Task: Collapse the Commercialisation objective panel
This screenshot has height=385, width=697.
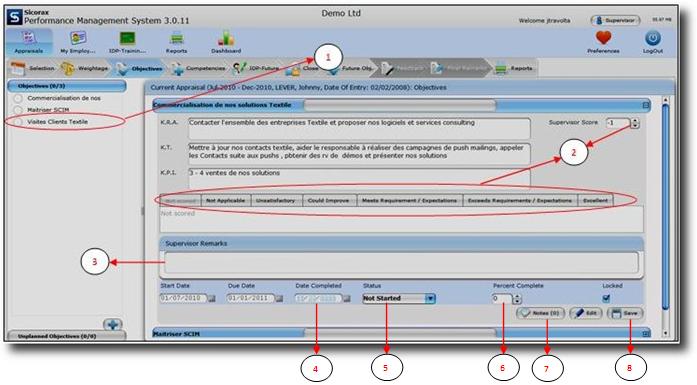Action: (x=646, y=105)
